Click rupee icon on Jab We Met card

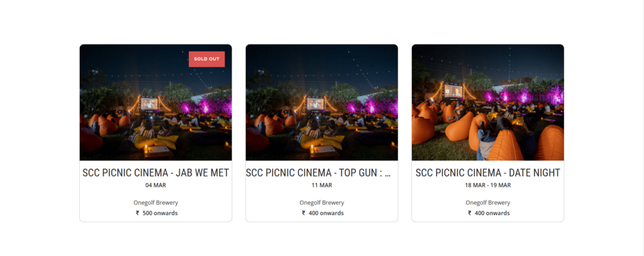pyautogui.click(x=137, y=213)
